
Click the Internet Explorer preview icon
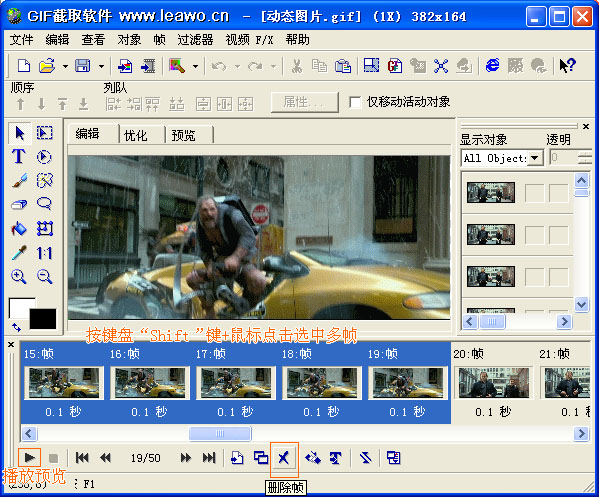click(x=492, y=65)
